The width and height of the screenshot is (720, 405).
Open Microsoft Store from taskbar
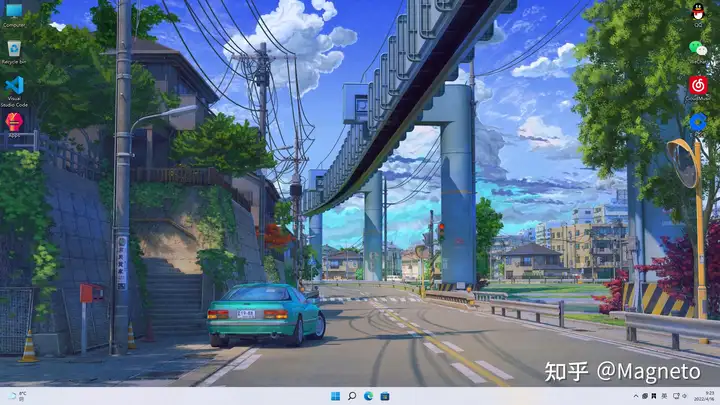click(385, 396)
